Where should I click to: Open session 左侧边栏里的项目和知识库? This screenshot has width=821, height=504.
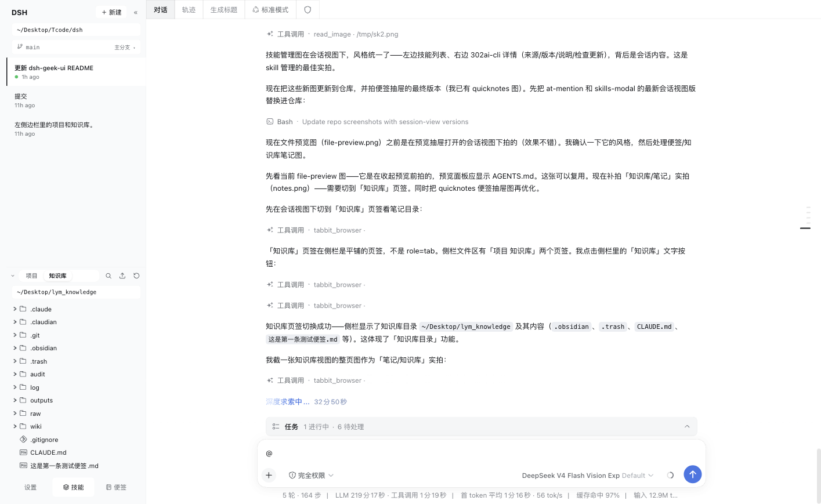pyautogui.click(x=76, y=129)
